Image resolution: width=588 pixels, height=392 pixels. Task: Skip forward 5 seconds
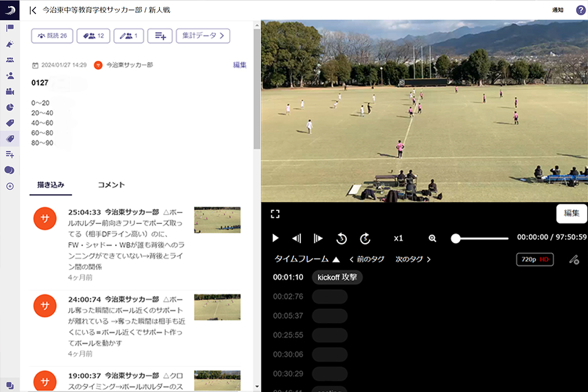pos(365,238)
